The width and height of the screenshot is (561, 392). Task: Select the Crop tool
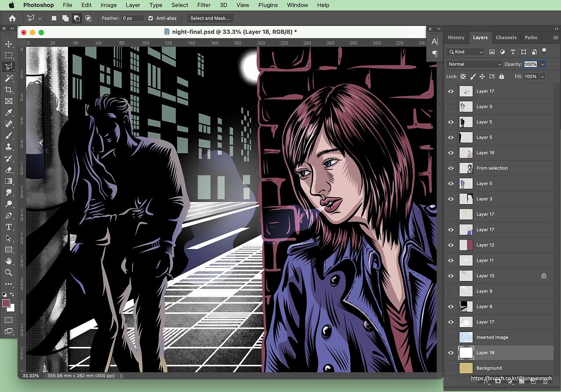pos(8,90)
